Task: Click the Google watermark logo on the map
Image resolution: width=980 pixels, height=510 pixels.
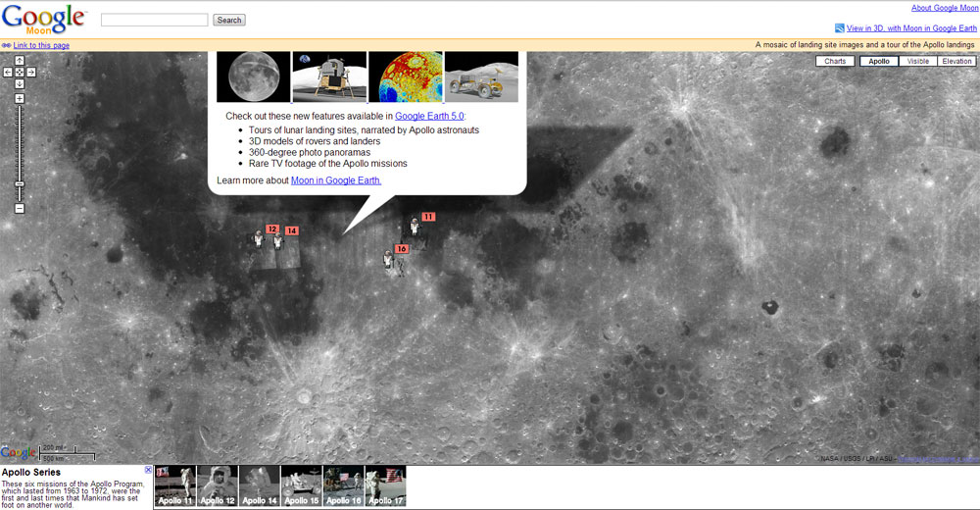Action: 19,452
